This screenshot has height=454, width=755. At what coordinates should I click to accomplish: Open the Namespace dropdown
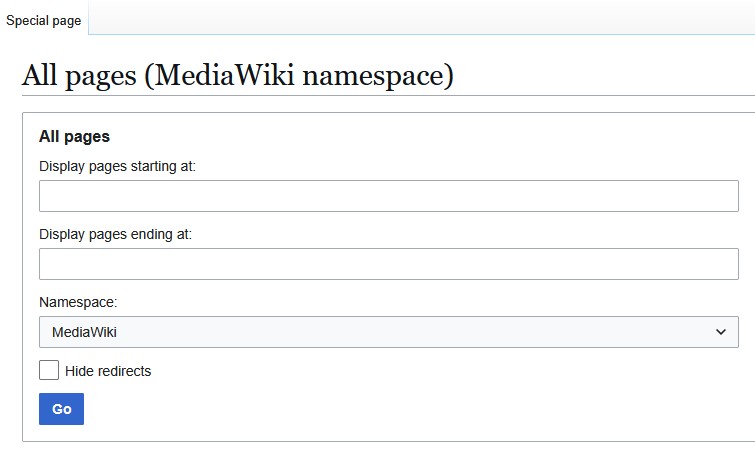click(388, 332)
